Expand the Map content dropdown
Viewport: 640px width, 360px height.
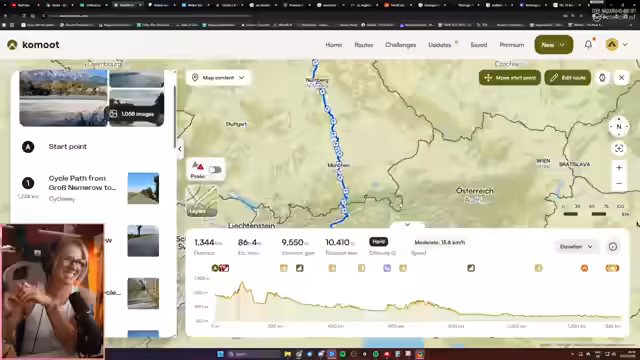[218, 78]
